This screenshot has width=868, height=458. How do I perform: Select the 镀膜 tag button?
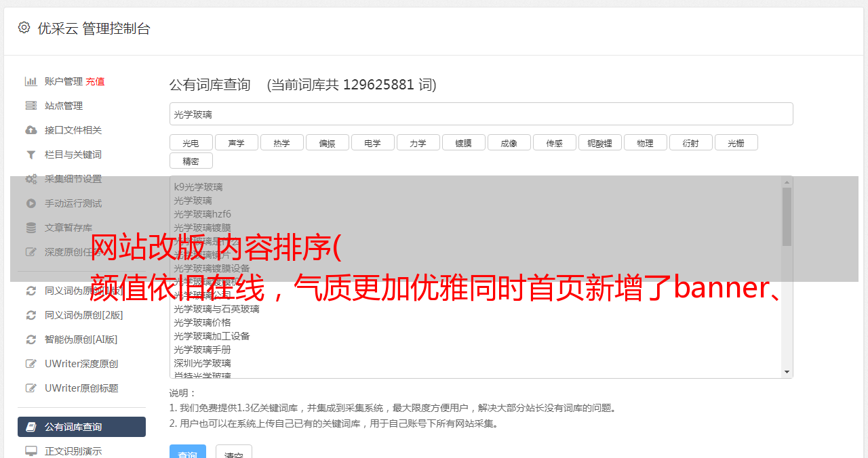point(464,143)
